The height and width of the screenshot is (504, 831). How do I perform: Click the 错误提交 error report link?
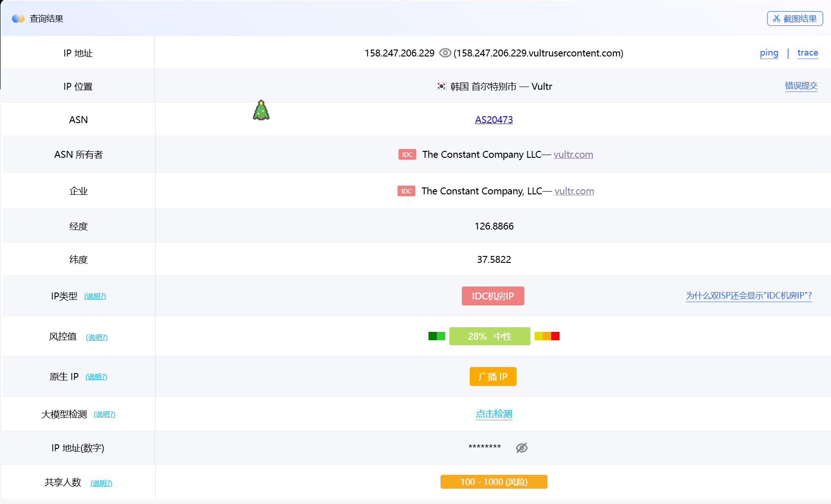pyautogui.click(x=801, y=86)
